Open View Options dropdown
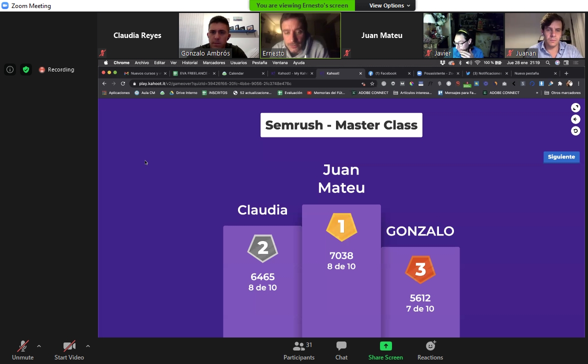The image size is (588, 364). (389, 5)
